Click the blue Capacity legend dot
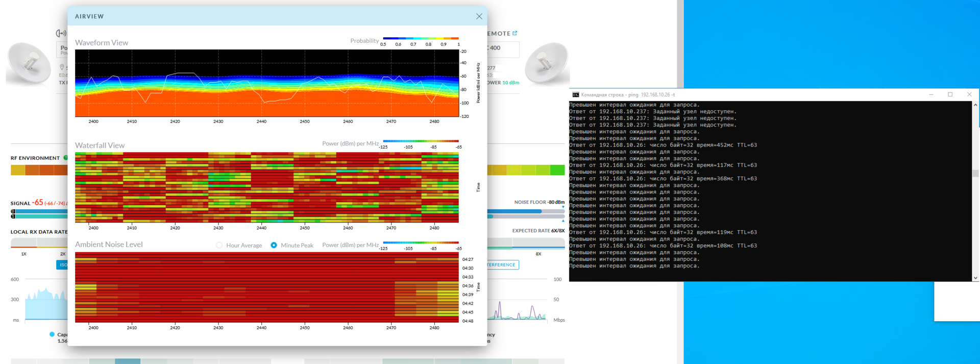The image size is (980, 364). [52, 334]
